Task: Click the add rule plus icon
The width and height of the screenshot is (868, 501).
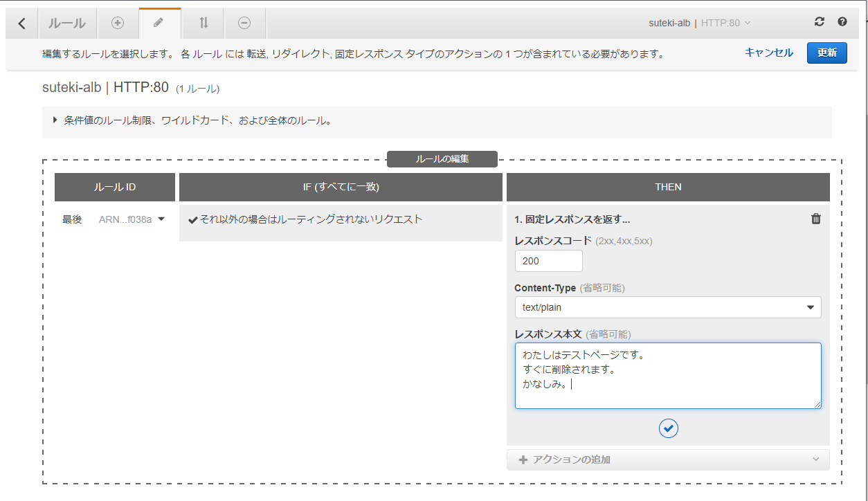Action: click(118, 23)
